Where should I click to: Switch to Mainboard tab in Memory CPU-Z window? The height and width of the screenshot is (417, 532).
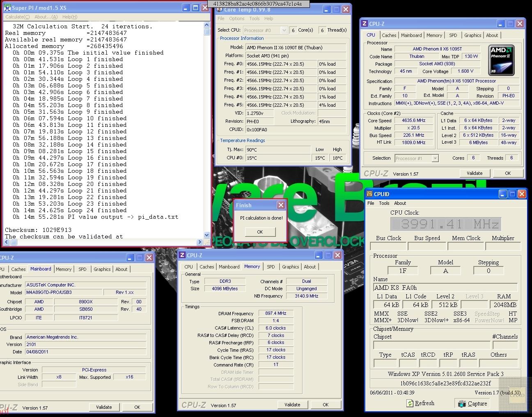229,267
